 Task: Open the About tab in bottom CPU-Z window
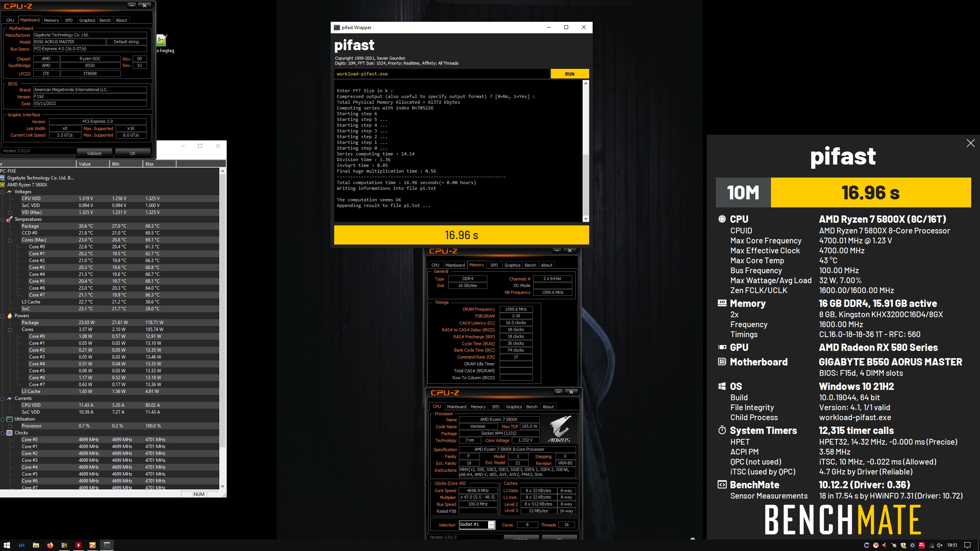tap(548, 407)
